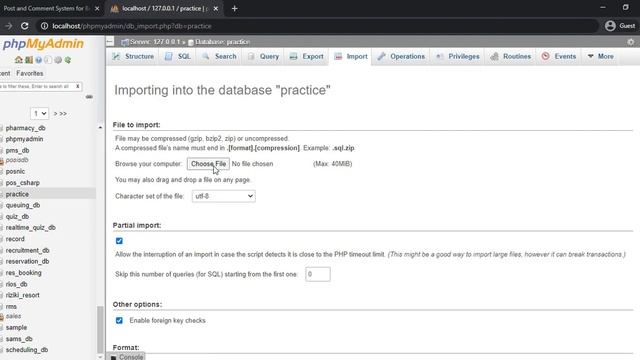Click Server 127.0.0.1 breadcrumb

(x=155, y=42)
